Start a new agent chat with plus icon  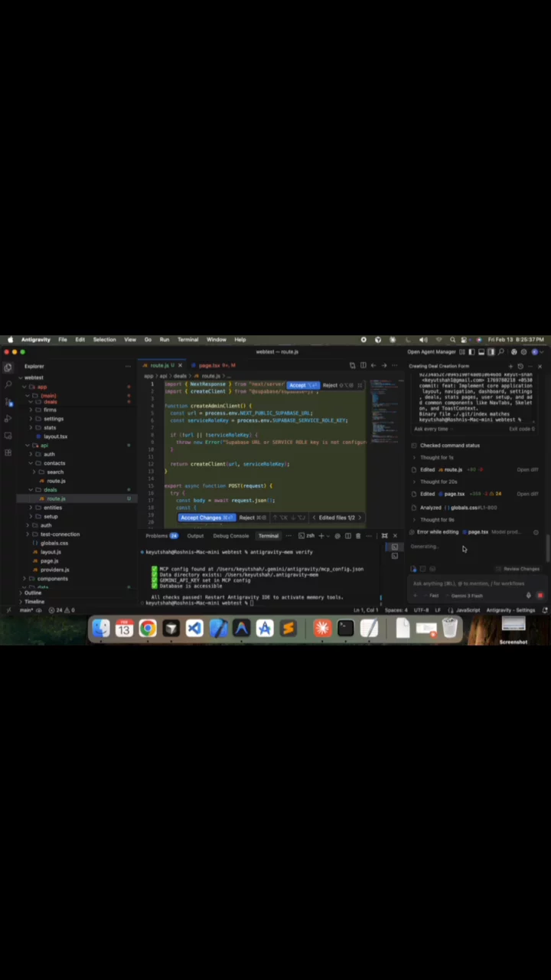click(x=510, y=367)
